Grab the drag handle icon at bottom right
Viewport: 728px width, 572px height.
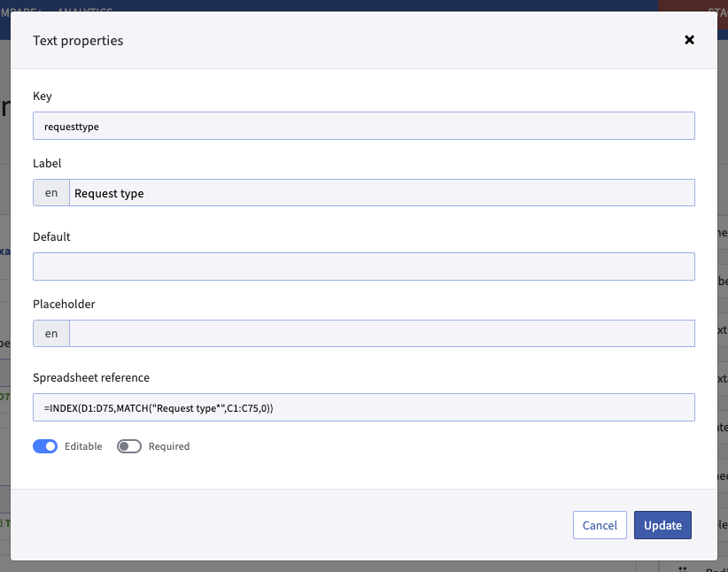point(682,568)
